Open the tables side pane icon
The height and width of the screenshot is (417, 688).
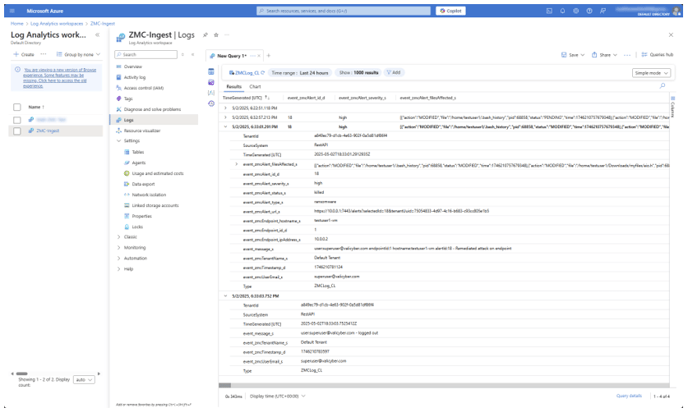211,72
